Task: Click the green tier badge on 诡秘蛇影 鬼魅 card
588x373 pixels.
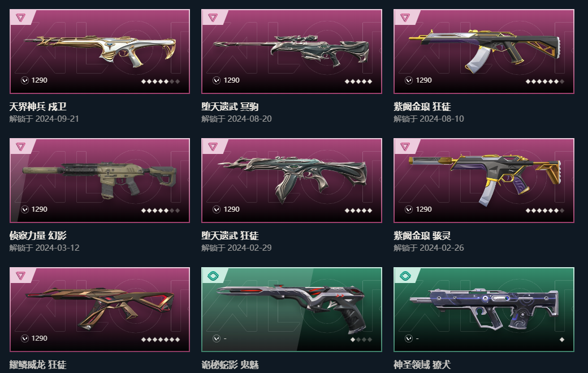Action: (213, 276)
